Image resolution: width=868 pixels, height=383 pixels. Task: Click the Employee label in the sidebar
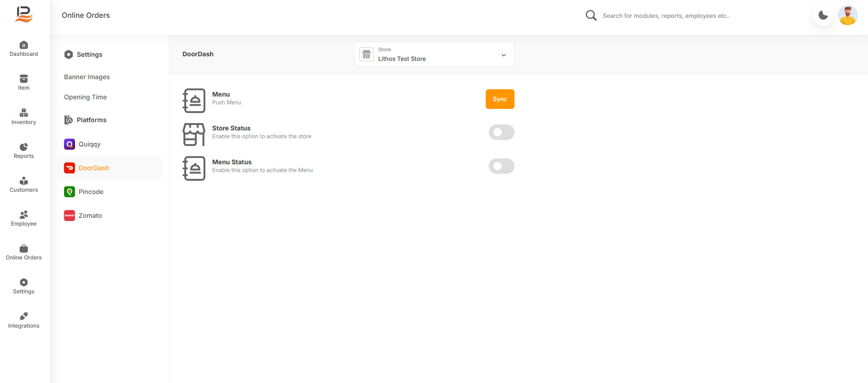pos(24,224)
